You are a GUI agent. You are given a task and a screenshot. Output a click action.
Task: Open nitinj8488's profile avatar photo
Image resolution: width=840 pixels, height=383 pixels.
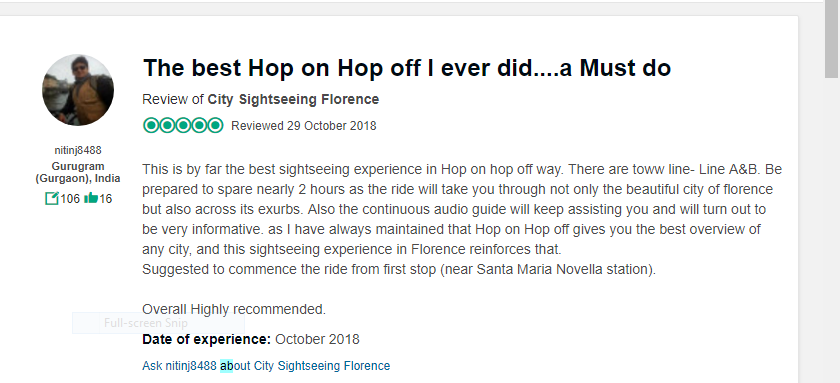tap(78, 89)
